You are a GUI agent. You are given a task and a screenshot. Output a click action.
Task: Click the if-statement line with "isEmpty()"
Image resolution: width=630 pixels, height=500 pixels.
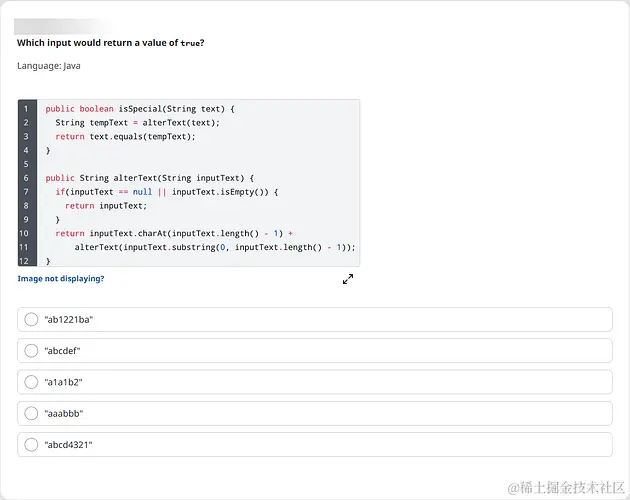coord(167,192)
